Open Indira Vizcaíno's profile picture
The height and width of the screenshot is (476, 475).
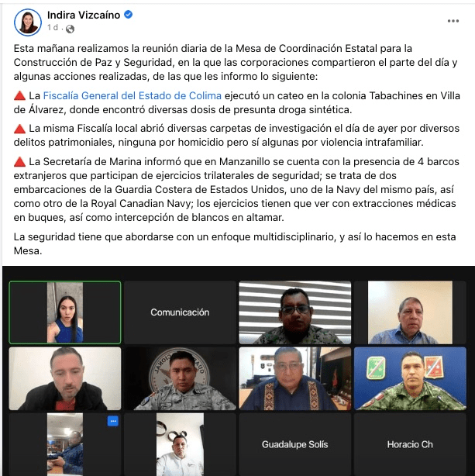[28, 22]
